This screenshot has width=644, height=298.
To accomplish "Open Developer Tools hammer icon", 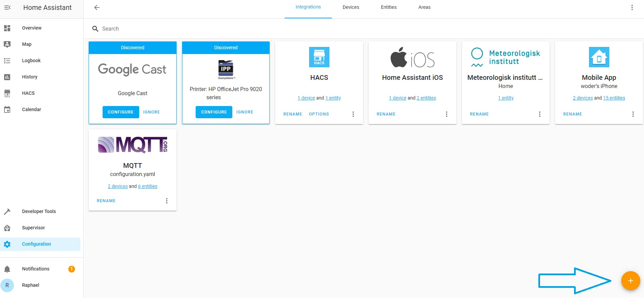I will (7, 211).
